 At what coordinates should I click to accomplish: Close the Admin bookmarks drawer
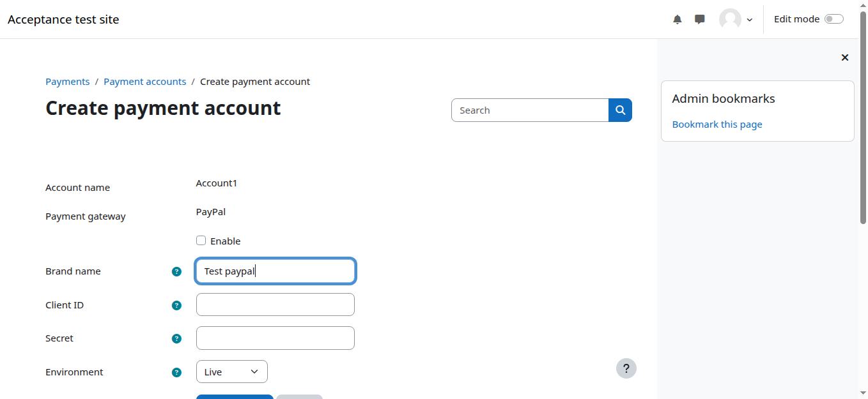(844, 57)
